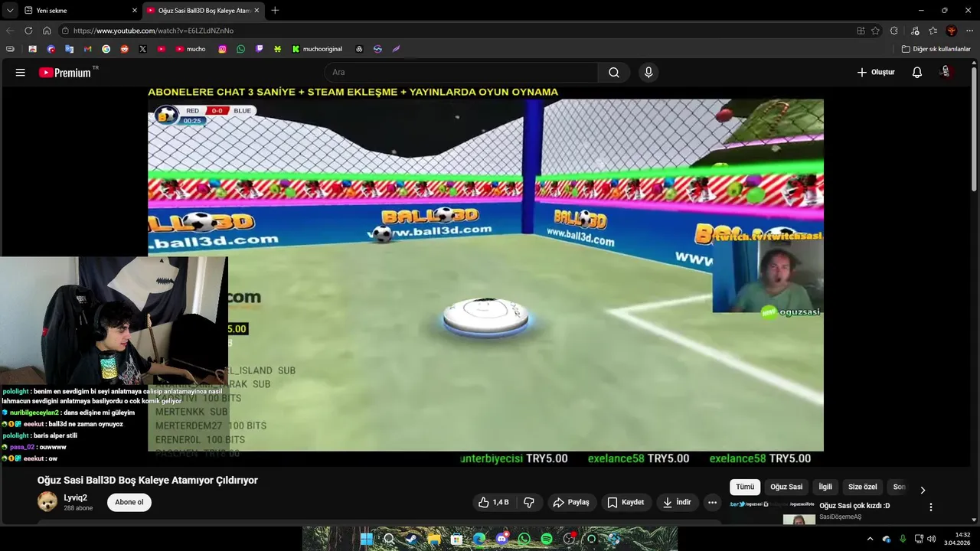Image resolution: width=980 pixels, height=551 pixels.
Task: Show hidden system tray icons chevron
Action: 870,539
